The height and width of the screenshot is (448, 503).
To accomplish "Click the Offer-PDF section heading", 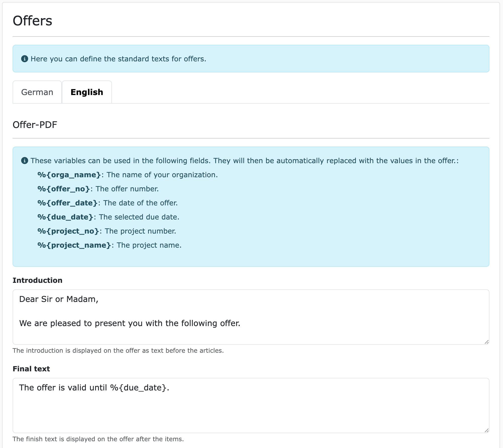I will [35, 124].
